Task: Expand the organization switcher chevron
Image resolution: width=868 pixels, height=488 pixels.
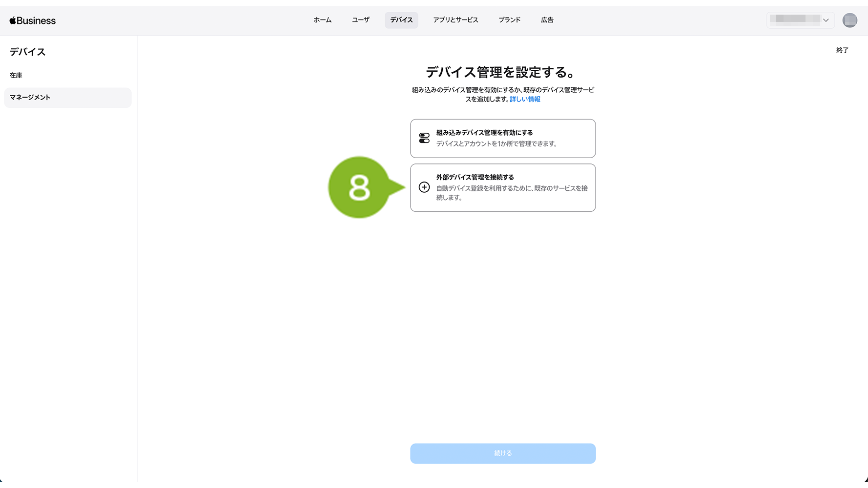Action: click(x=826, y=20)
